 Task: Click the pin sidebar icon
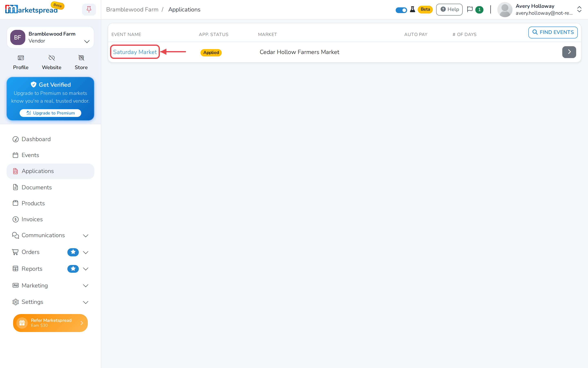(x=89, y=9)
